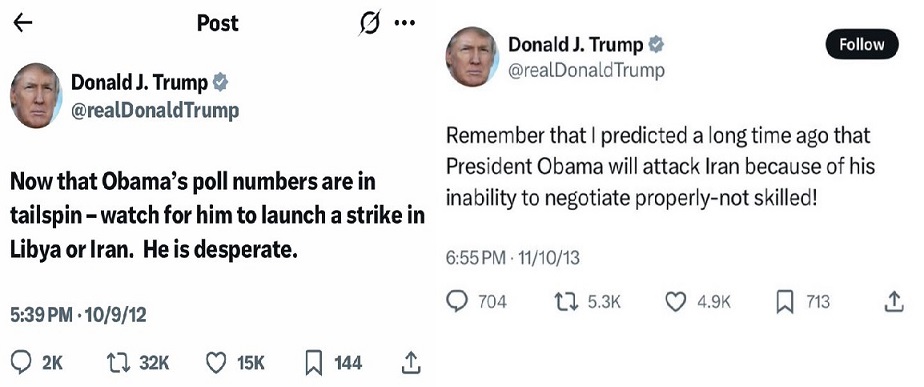Click the reply icon with 2K count
The image size is (924, 387).
click(21, 362)
